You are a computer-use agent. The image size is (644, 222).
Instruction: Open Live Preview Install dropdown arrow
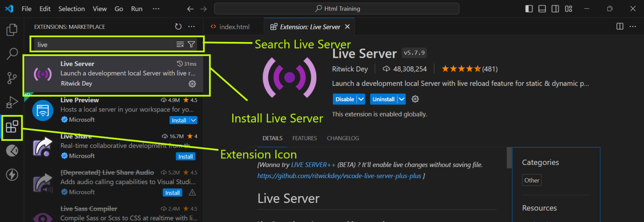[x=193, y=120]
